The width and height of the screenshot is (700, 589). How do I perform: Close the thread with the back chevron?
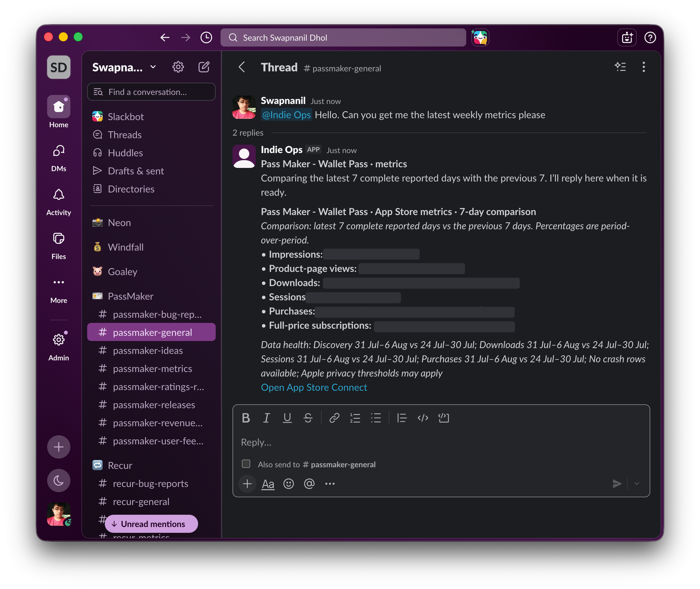[x=242, y=67]
